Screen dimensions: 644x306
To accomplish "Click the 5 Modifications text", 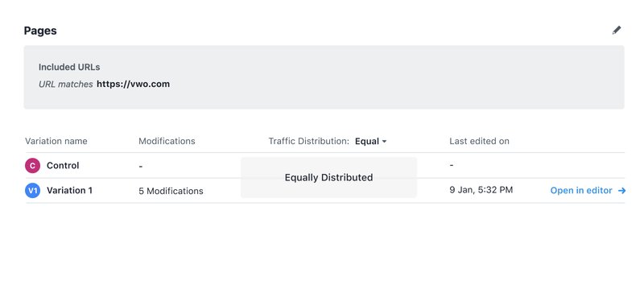I will [x=171, y=191].
